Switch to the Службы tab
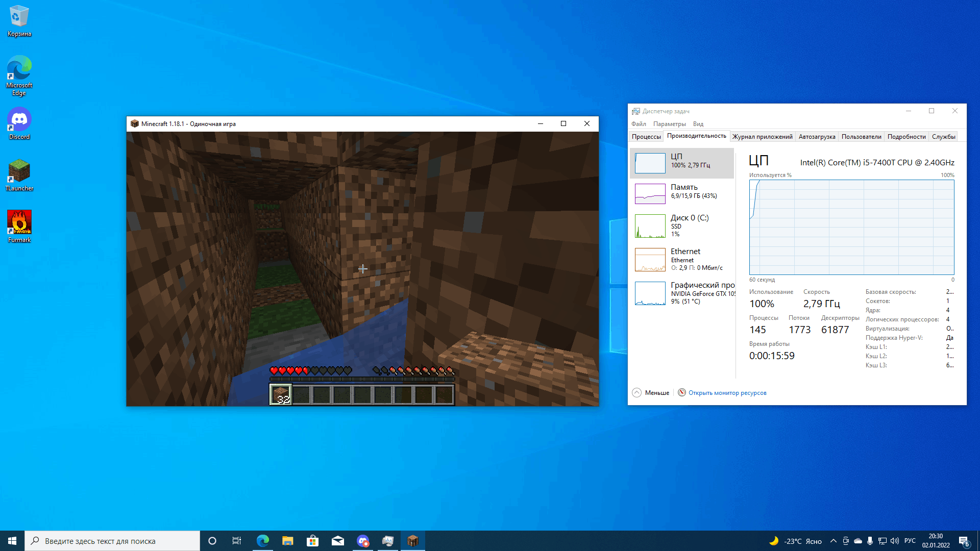This screenshot has width=980, height=551. 943,137
